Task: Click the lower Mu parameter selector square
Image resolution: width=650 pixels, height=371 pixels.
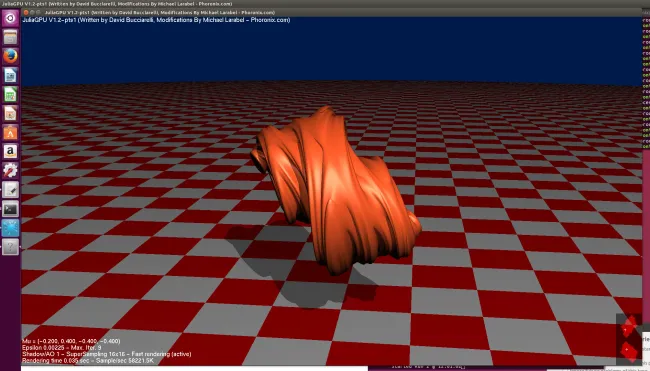Action: 629,352
